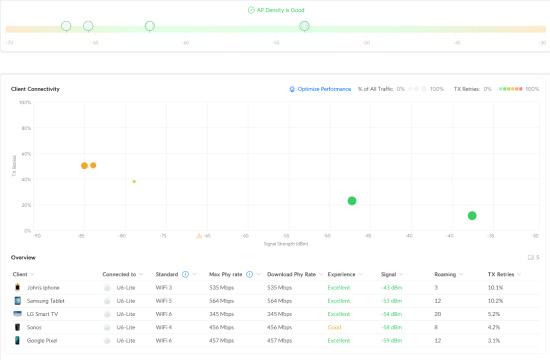Select the rightmost AP marker on the density bar
This screenshot has height=360, width=550.
point(304,26)
